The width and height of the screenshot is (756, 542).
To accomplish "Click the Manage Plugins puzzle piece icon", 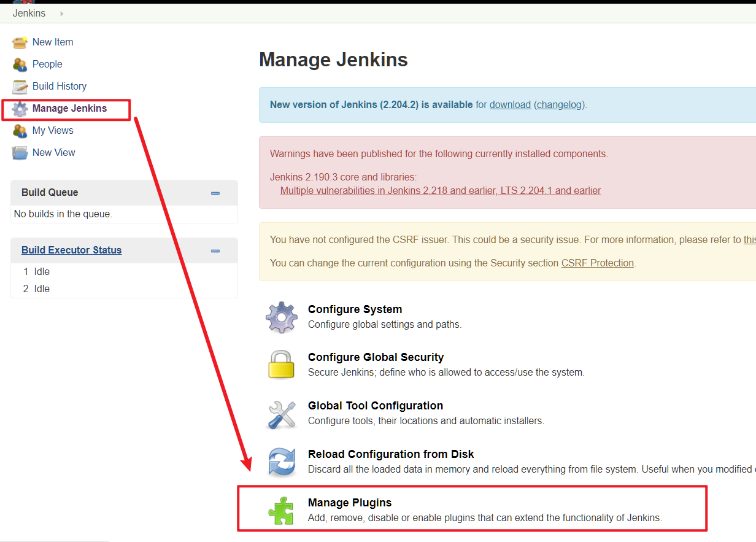I will [x=282, y=510].
